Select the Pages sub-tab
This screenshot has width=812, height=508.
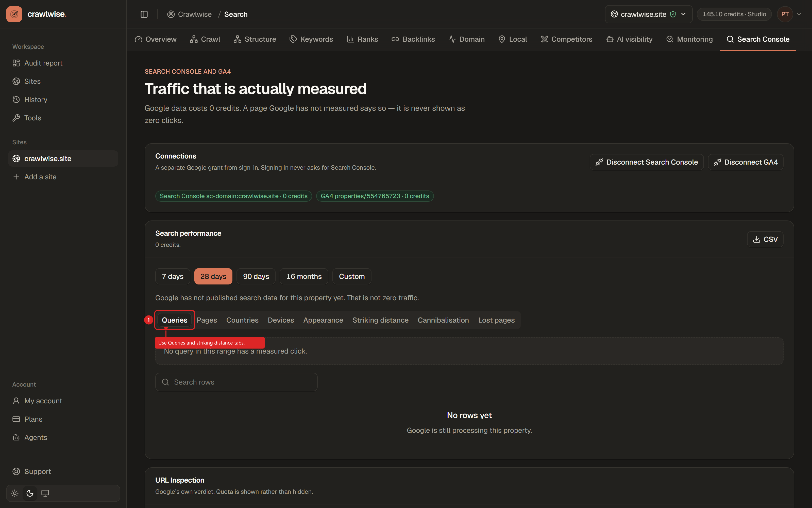(x=207, y=320)
